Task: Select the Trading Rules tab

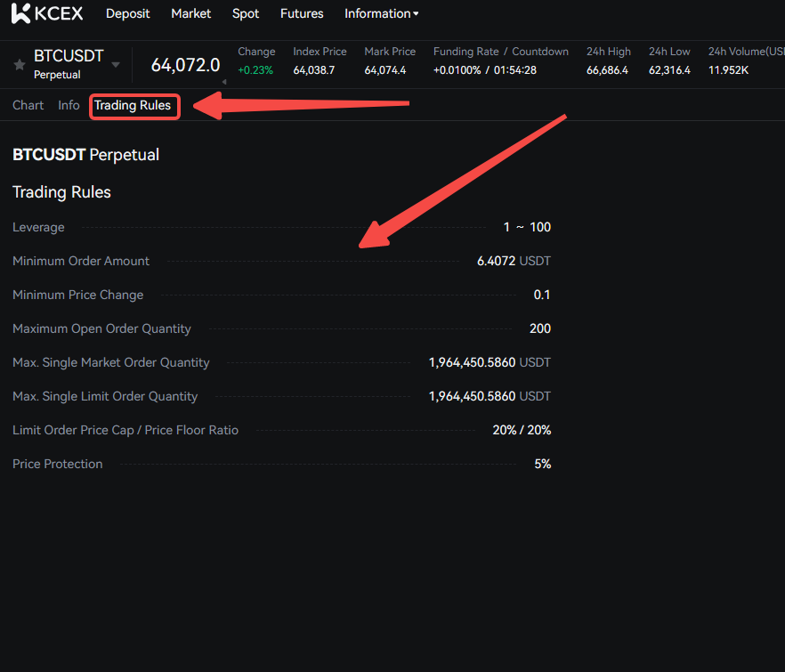Action: click(133, 105)
